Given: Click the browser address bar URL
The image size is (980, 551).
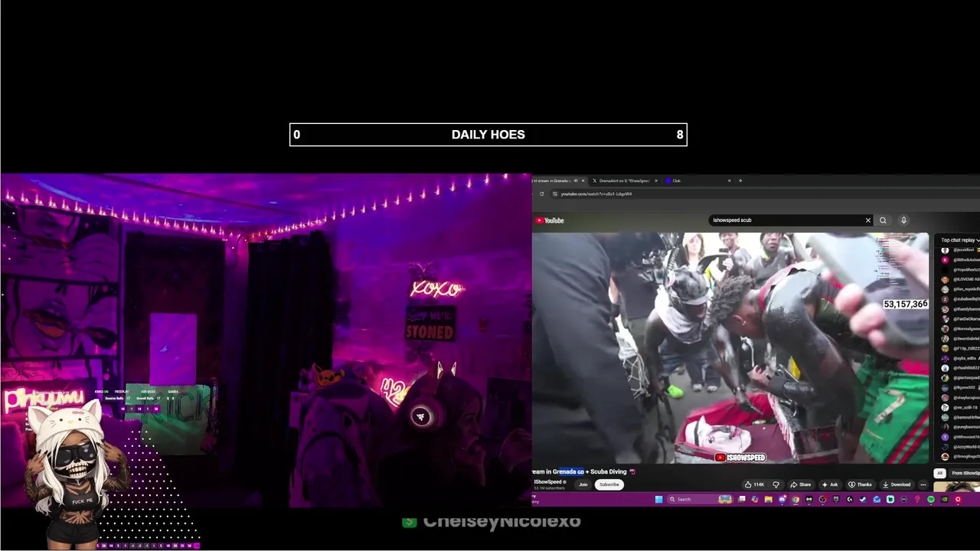Looking at the screenshot, I should tap(596, 194).
